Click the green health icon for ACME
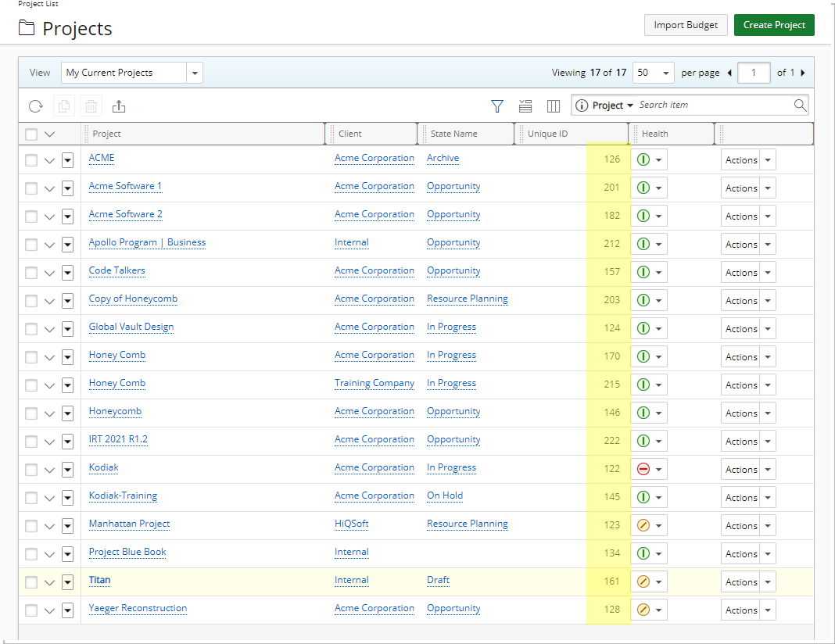The height and width of the screenshot is (644, 835). pyautogui.click(x=643, y=159)
